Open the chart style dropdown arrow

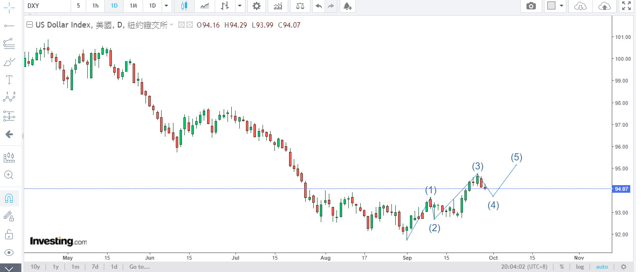tap(240, 6)
